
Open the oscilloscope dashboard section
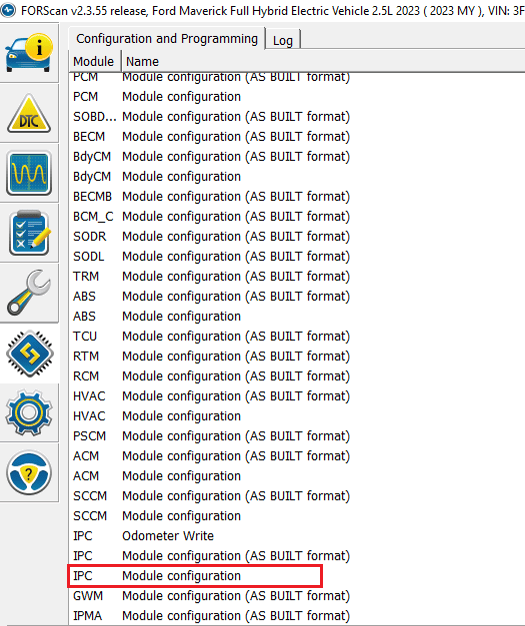pyautogui.click(x=29, y=173)
